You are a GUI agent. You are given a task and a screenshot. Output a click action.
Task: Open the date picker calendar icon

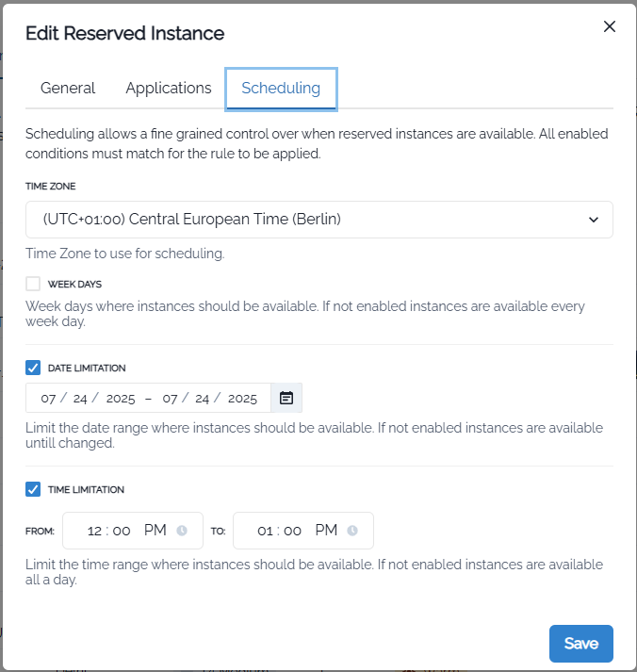286,398
